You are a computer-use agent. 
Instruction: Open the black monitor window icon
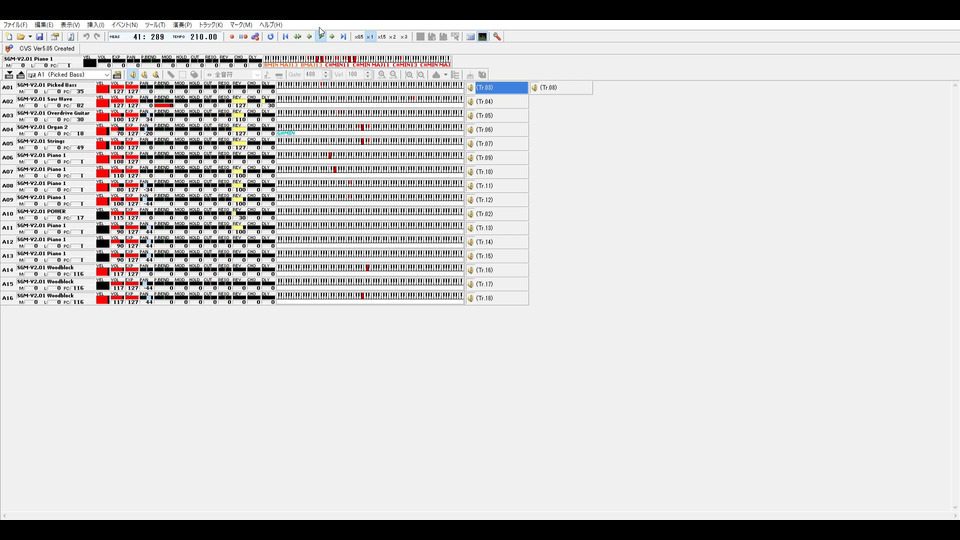(482, 37)
